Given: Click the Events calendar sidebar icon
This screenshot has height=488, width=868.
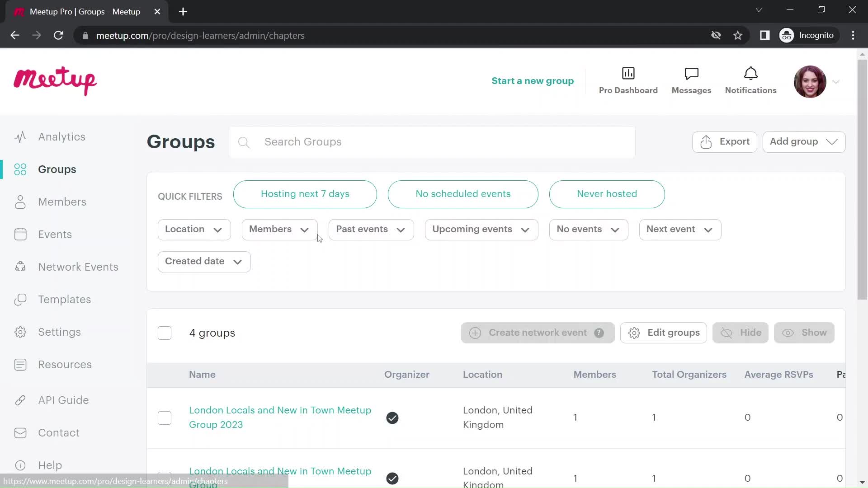Looking at the screenshot, I should pos(20,235).
